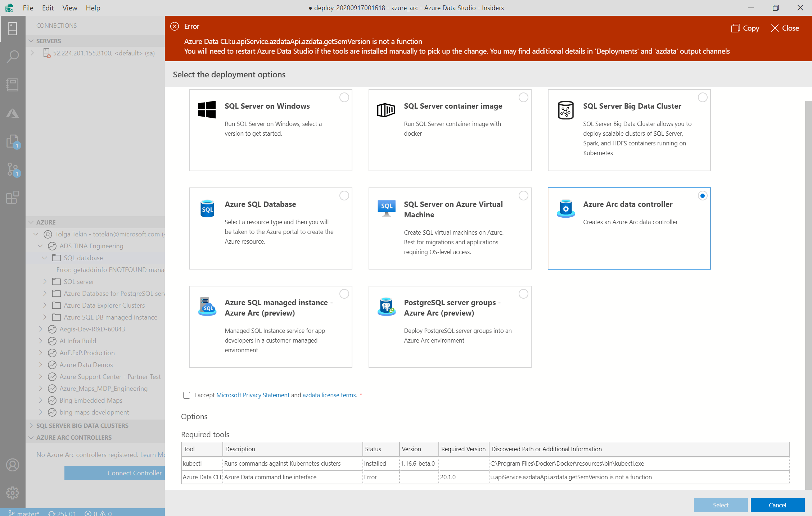Select SQL Server on Windows radio button
This screenshot has width=812, height=516.
click(344, 98)
